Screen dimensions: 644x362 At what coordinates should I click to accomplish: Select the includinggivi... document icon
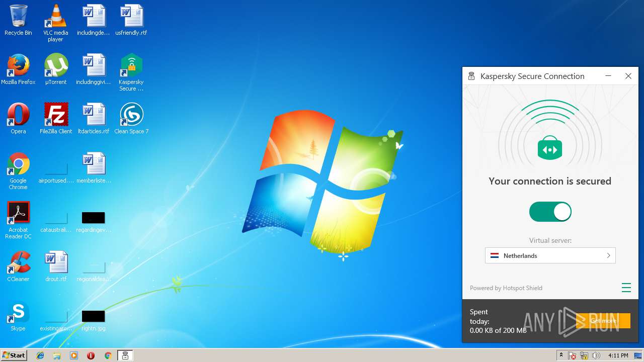point(94,69)
